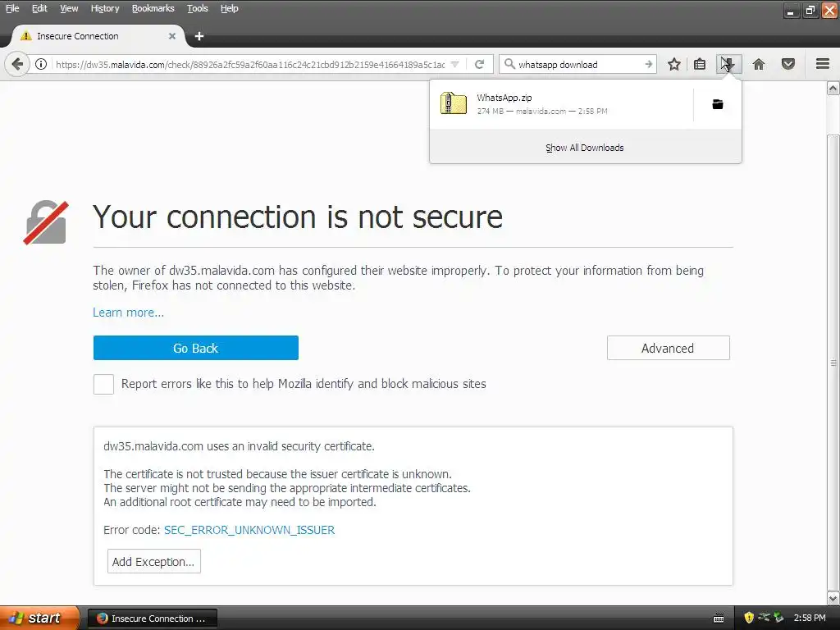Expand URL bar history dropdown arrow
The image size is (840, 630).
tap(455, 64)
